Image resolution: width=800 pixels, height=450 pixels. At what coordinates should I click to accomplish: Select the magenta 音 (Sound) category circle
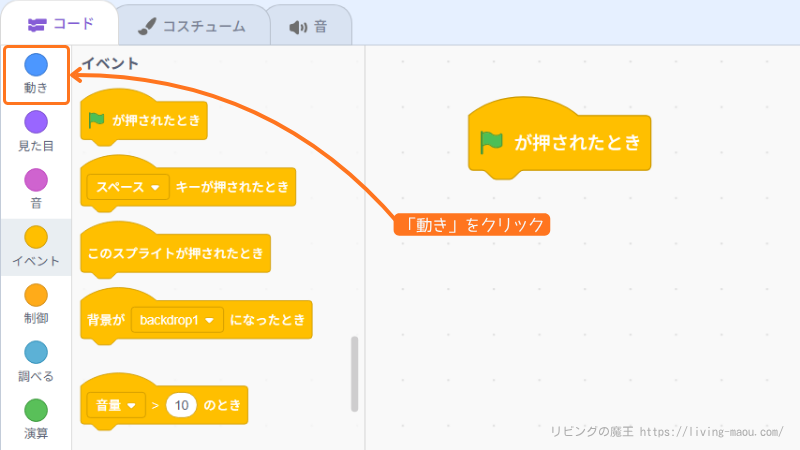point(36,179)
